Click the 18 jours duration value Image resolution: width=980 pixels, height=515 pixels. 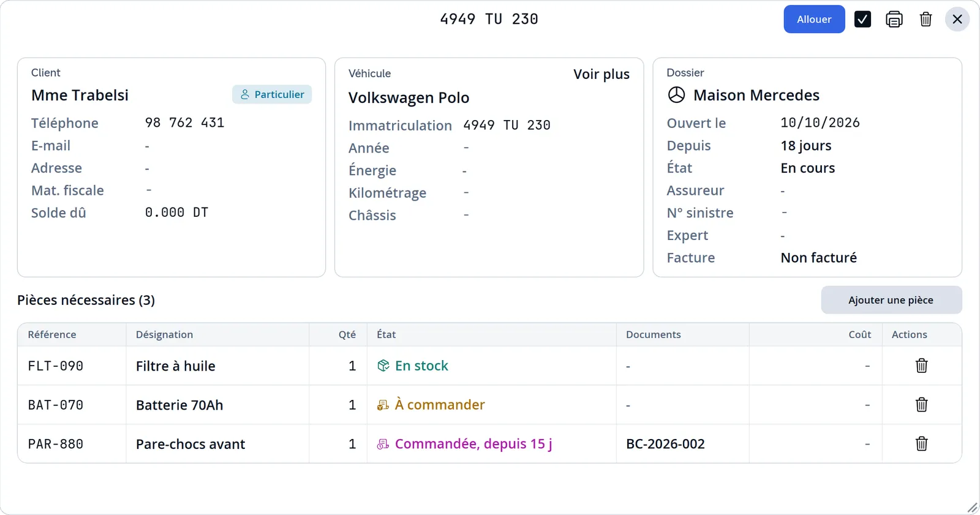(x=806, y=146)
